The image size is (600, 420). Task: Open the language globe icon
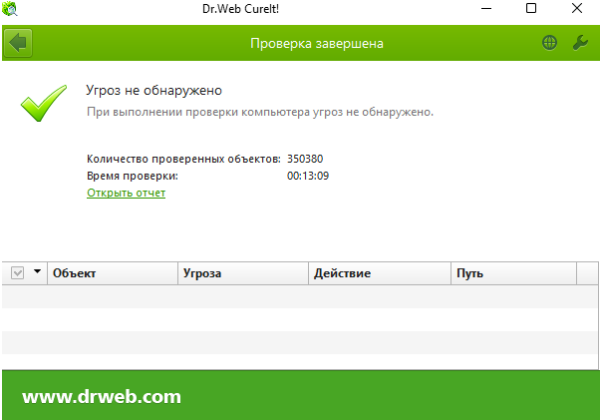coord(549,42)
